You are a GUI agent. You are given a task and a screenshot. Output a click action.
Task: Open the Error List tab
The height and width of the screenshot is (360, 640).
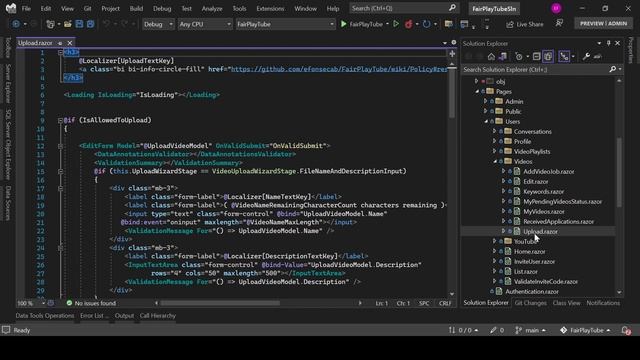[x=93, y=316]
